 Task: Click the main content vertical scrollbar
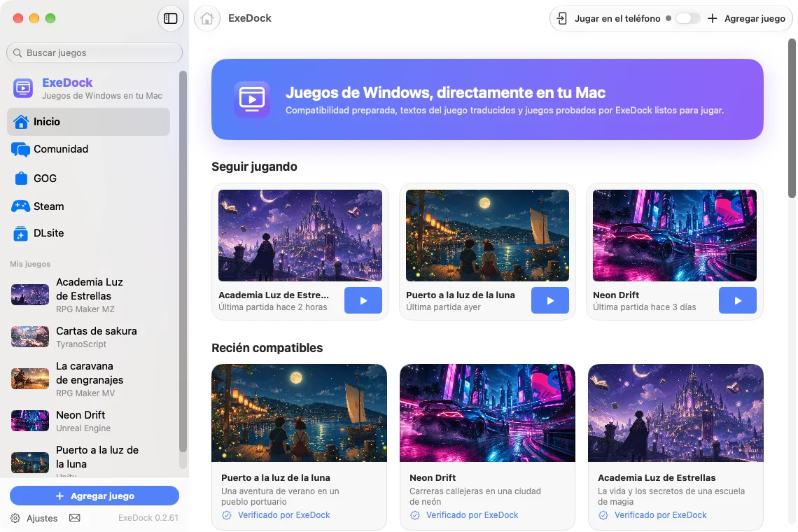coord(792,118)
